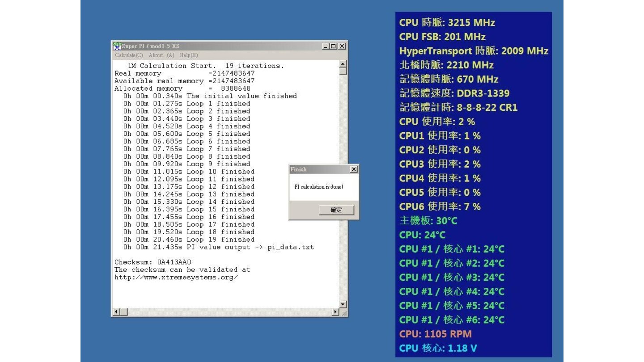The height and width of the screenshot is (362, 644).
Task: Minimize the Super PI window
Action: (x=326, y=46)
